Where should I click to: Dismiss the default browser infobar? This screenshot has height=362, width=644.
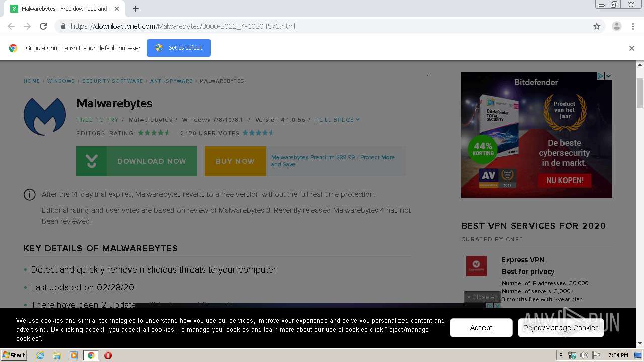coord(632,48)
